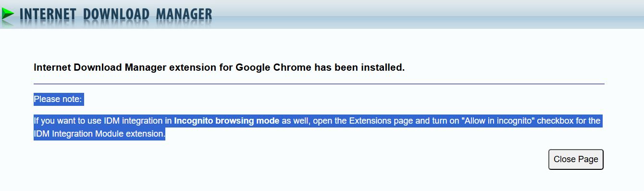The height and width of the screenshot is (191, 644).
Task: Click the horizontal divider line under the heading
Action: coord(319,84)
